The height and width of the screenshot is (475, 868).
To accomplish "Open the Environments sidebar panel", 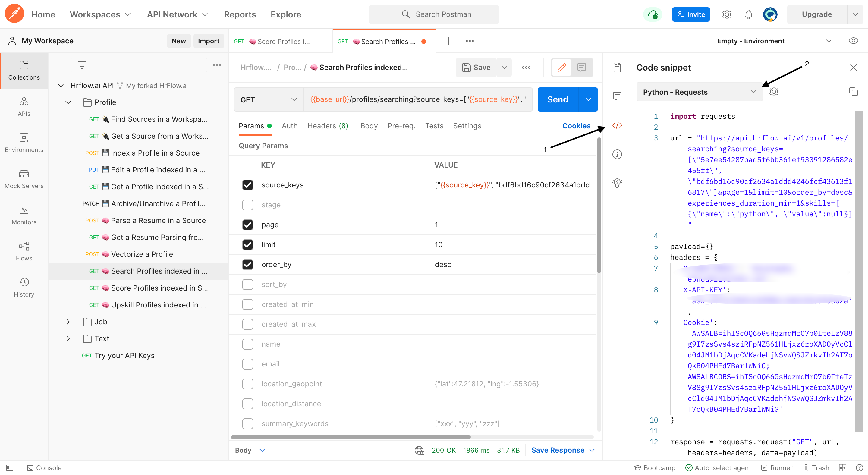I will pos(24,143).
